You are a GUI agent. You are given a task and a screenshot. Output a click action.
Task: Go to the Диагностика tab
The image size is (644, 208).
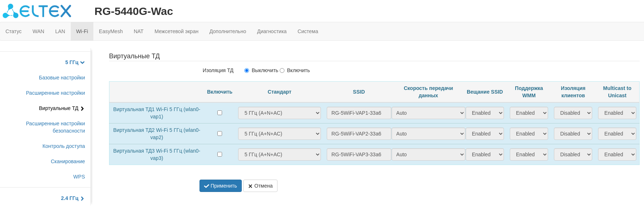pyautogui.click(x=272, y=31)
